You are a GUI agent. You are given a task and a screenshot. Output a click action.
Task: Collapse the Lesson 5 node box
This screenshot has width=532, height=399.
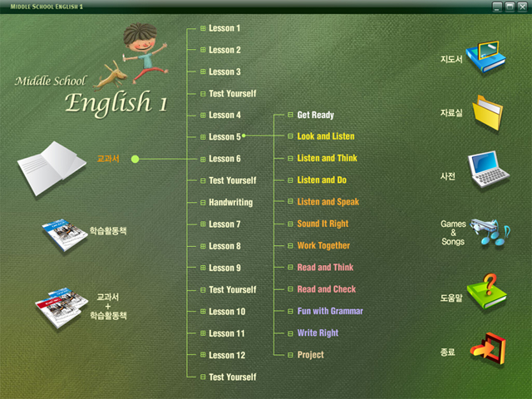(203, 137)
